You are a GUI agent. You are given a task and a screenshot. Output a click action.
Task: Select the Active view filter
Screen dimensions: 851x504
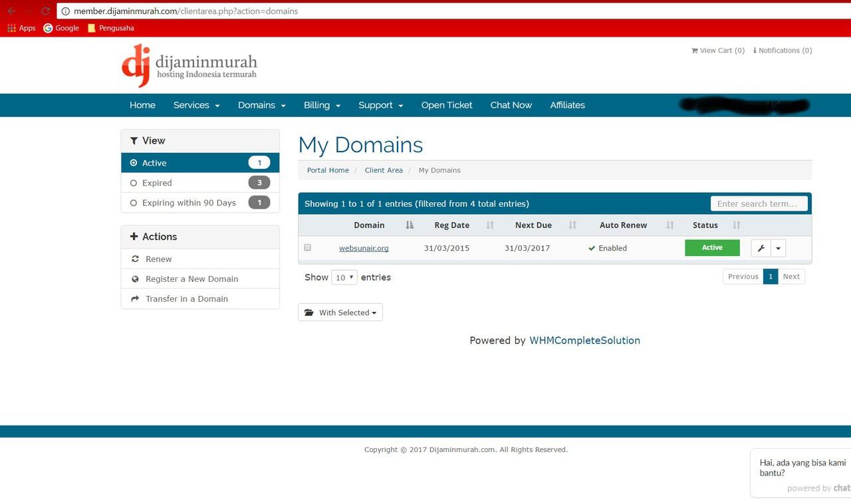pos(200,163)
